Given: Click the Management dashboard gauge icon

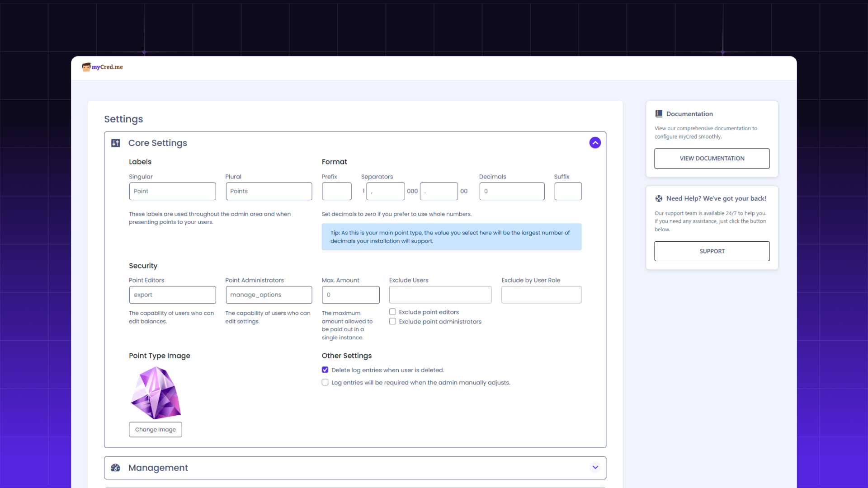Looking at the screenshot, I should coord(116,468).
